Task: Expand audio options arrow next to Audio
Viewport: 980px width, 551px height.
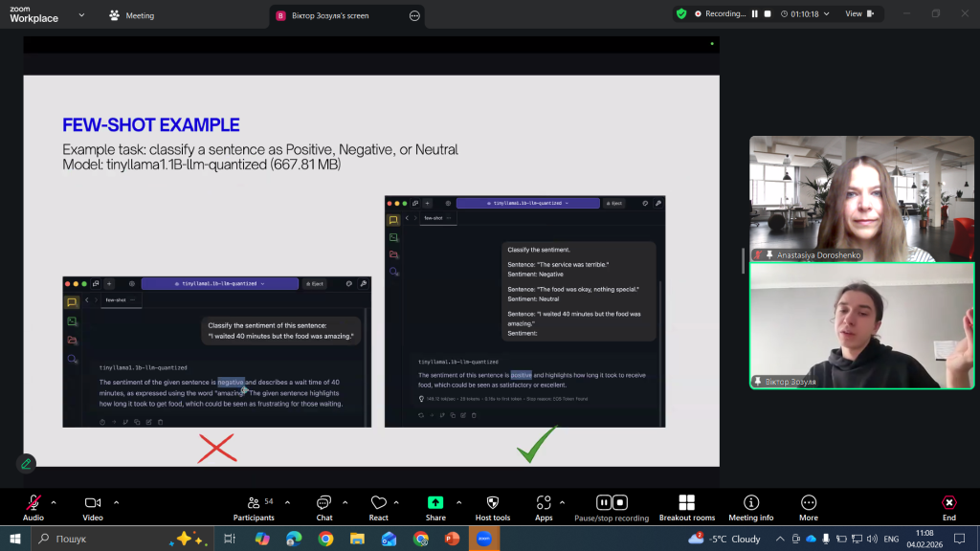Action: click(54, 502)
